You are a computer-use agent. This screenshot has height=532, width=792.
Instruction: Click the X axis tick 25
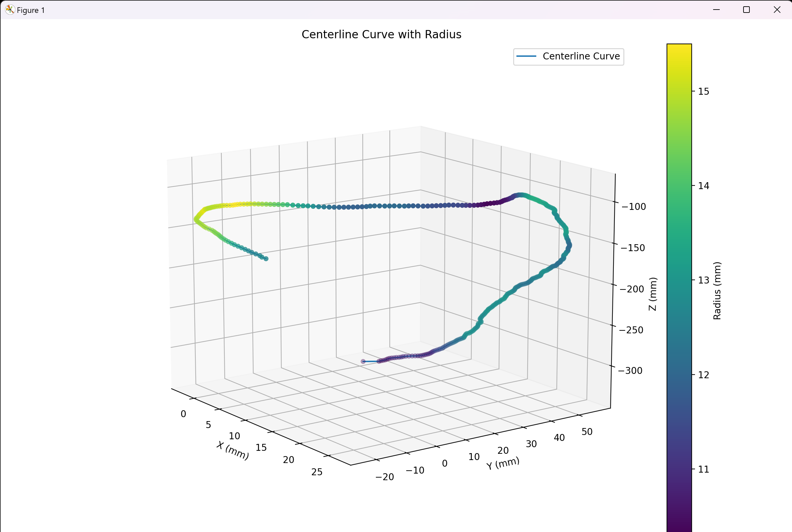317,472
